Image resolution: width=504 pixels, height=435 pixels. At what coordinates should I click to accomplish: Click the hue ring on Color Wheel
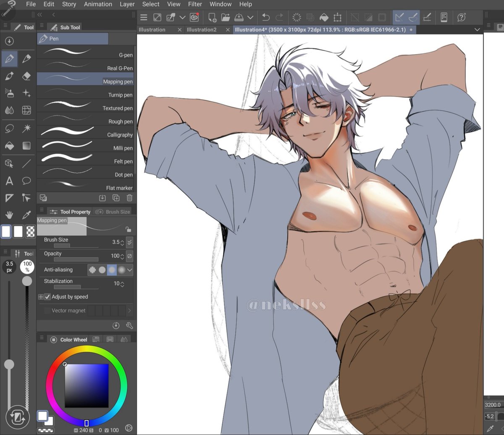pyautogui.click(x=87, y=349)
